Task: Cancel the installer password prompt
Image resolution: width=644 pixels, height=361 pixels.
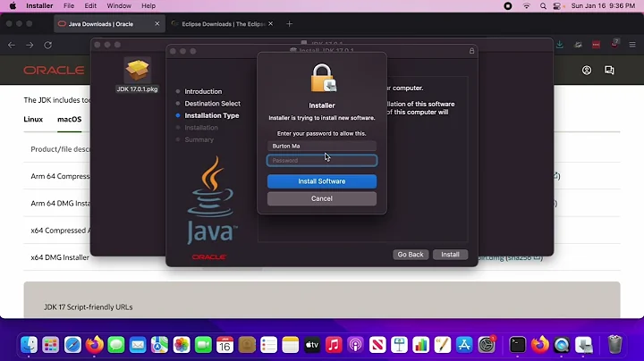Action: tap(322, 198)
